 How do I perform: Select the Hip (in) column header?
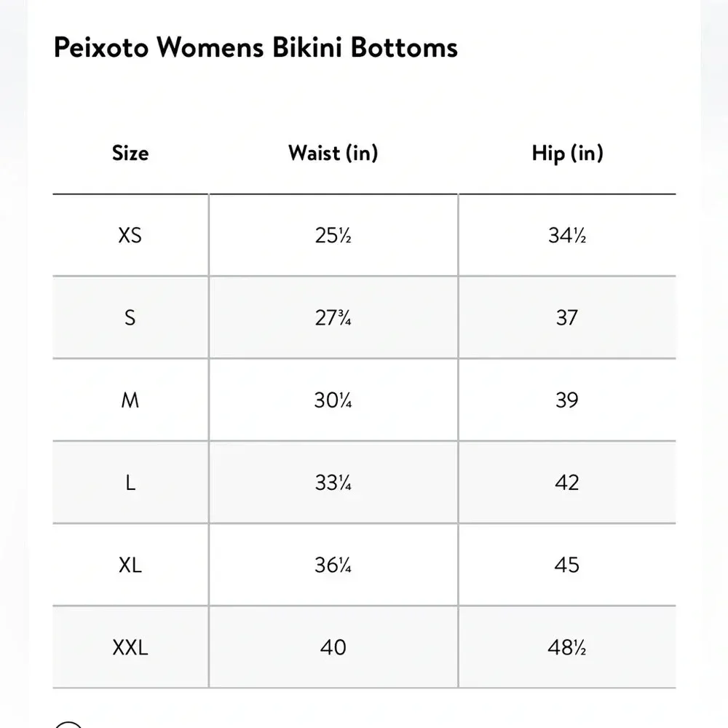pos(567,153)
